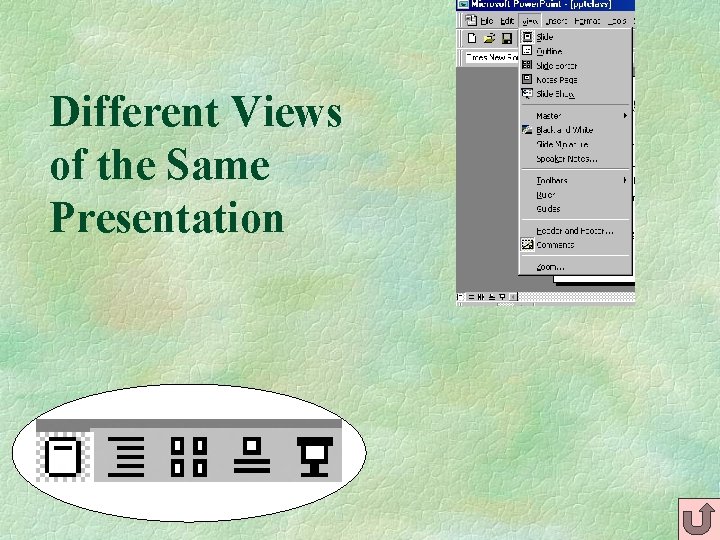Choose Slide Show from the View menu

[x=576, y=94]
